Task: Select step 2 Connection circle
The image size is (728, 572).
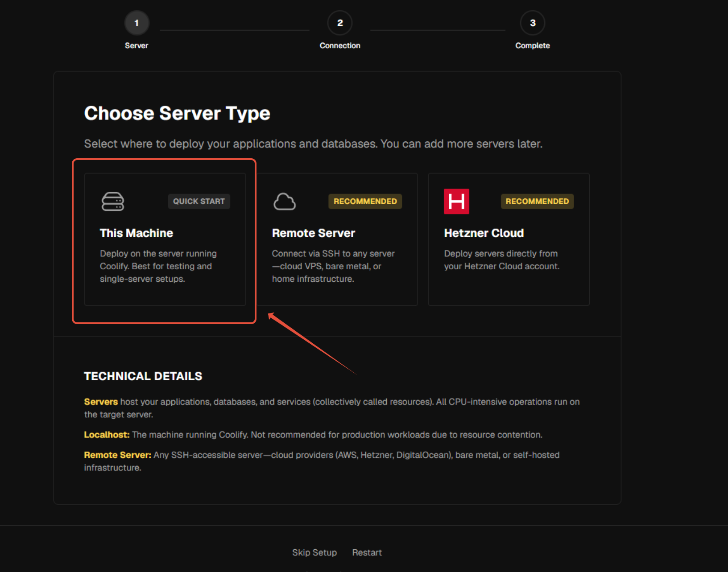Action: [340, 23]
